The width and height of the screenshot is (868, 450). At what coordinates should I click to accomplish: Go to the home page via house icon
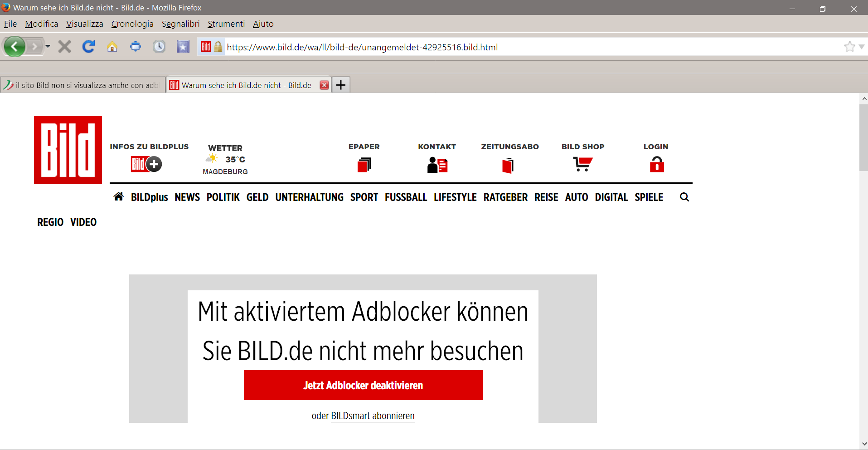point(112,47)
